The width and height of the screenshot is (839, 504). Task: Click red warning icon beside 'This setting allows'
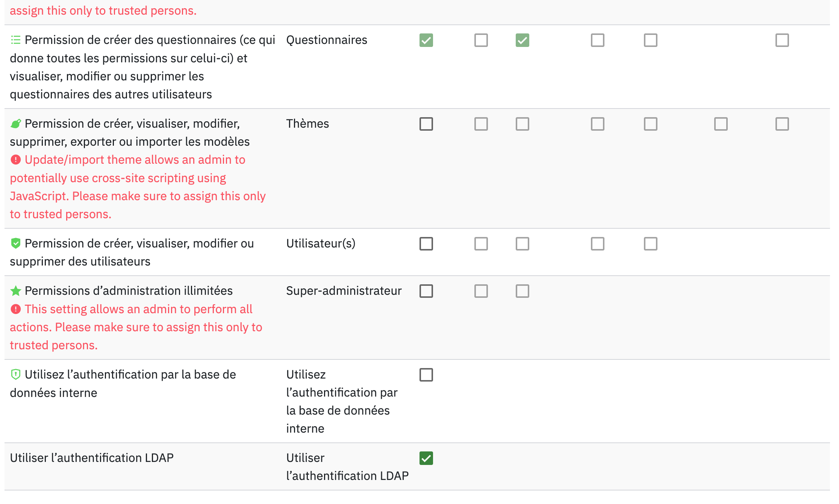click(x=16, y=309)
